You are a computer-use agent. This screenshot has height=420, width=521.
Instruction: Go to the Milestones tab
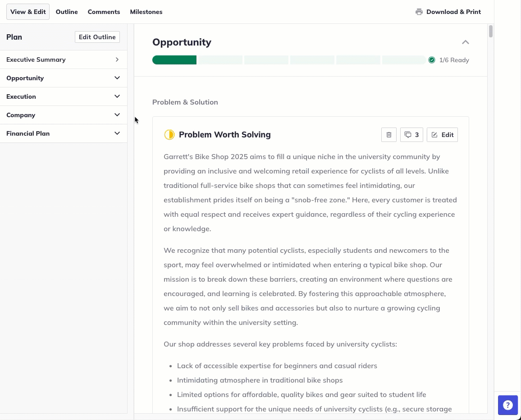click(146, 12)
